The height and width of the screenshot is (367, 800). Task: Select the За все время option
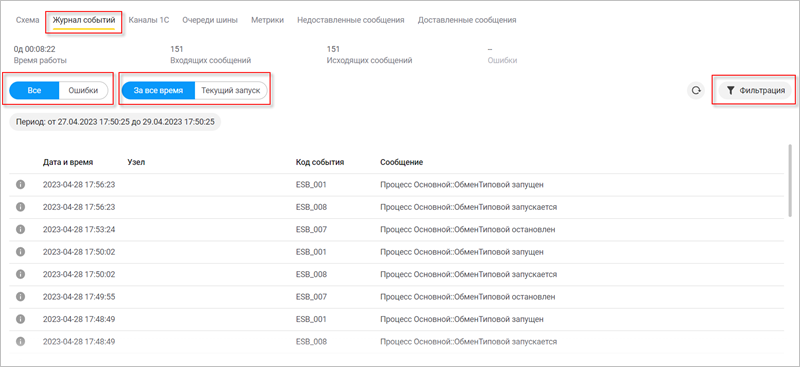[158, 90]
